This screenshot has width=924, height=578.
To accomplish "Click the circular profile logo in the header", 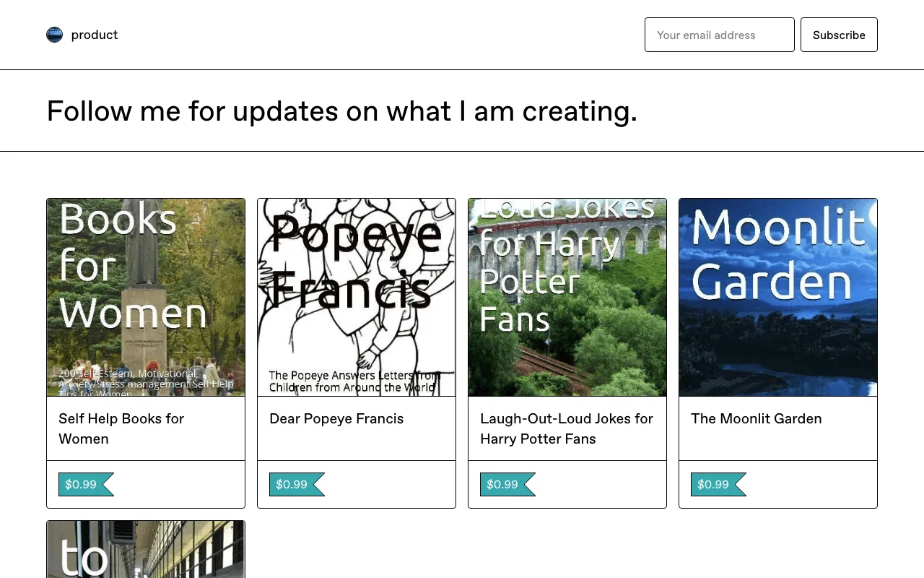I will coord(54,34).
